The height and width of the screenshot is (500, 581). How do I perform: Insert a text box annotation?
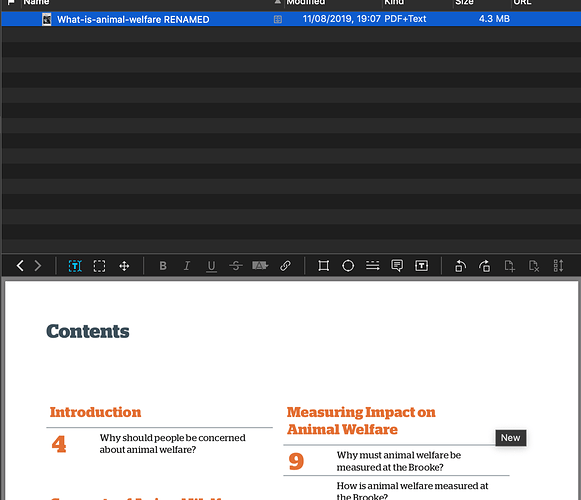coord(421,266)
